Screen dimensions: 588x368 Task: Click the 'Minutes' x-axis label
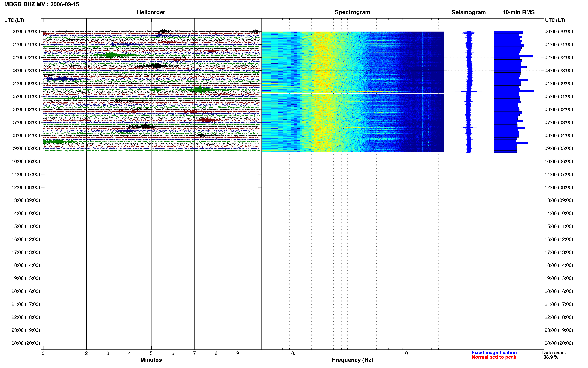pos(151,360)
